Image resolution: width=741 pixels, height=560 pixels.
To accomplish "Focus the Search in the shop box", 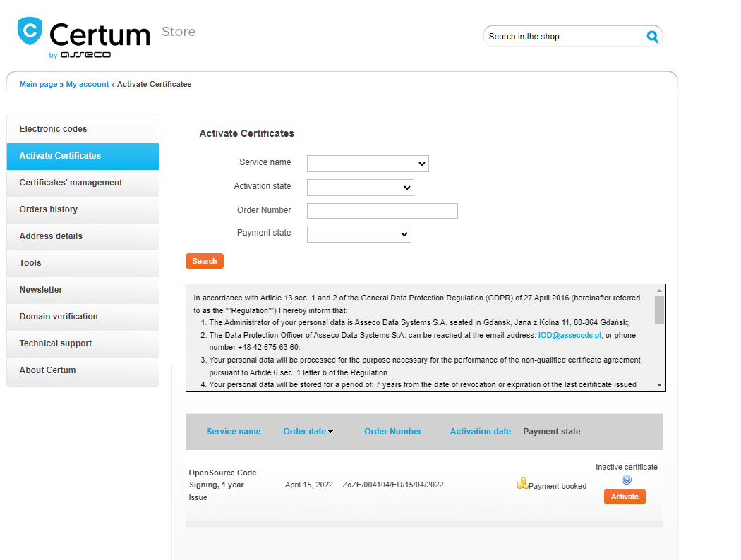I will point(563,37).
